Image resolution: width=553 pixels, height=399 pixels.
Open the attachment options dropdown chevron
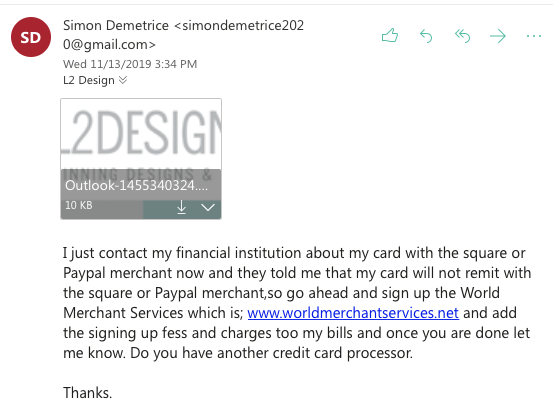[208, 207]
